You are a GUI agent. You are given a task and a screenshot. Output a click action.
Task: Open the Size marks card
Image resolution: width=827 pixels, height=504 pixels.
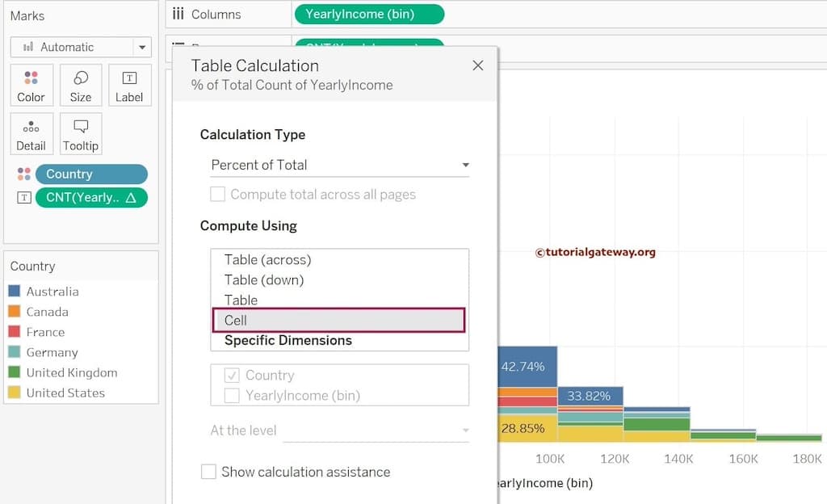tap(81, 86)
